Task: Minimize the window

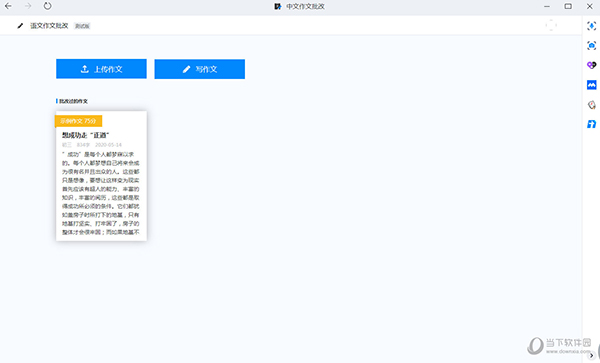Action: [x=547, y=7]
